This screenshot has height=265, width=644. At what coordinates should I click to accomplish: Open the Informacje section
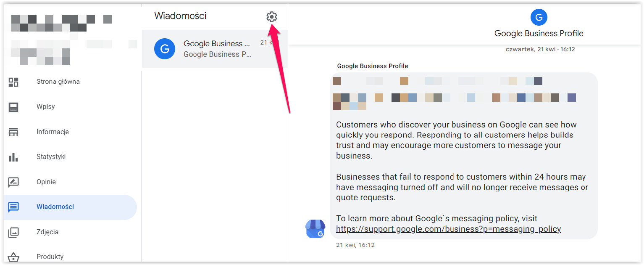[53, 132]
